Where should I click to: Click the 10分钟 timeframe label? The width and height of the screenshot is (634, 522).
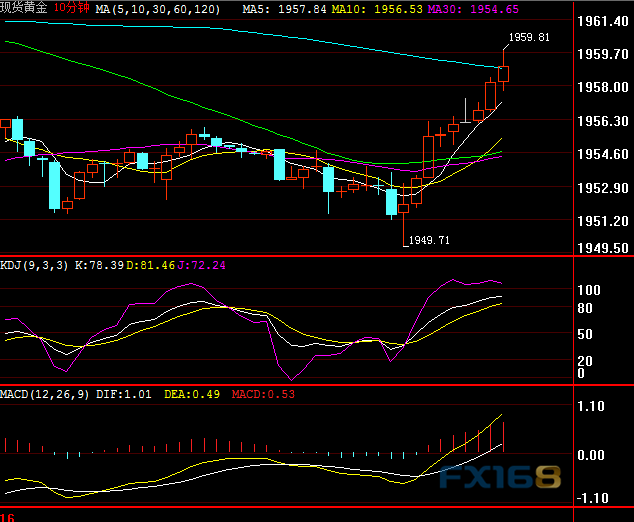[72, 8]
